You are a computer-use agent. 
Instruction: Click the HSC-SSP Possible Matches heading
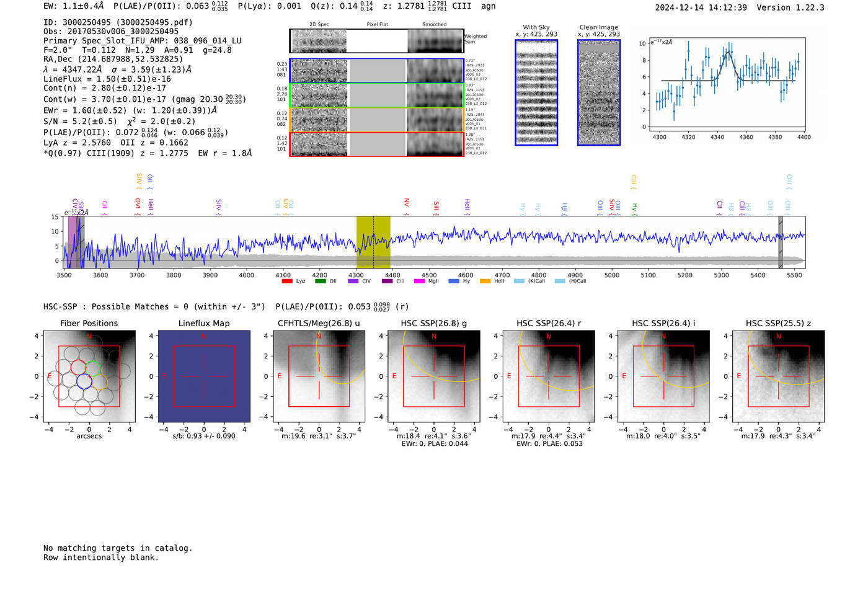click(154, 306)
